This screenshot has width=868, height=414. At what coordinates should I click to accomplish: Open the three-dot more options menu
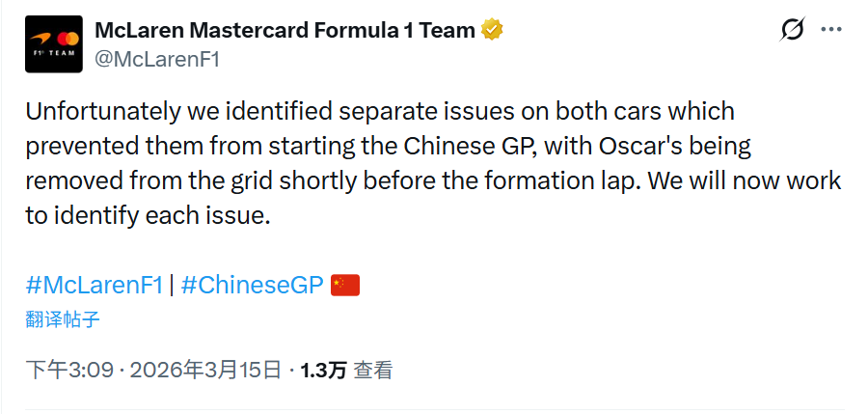coord(831,31)
